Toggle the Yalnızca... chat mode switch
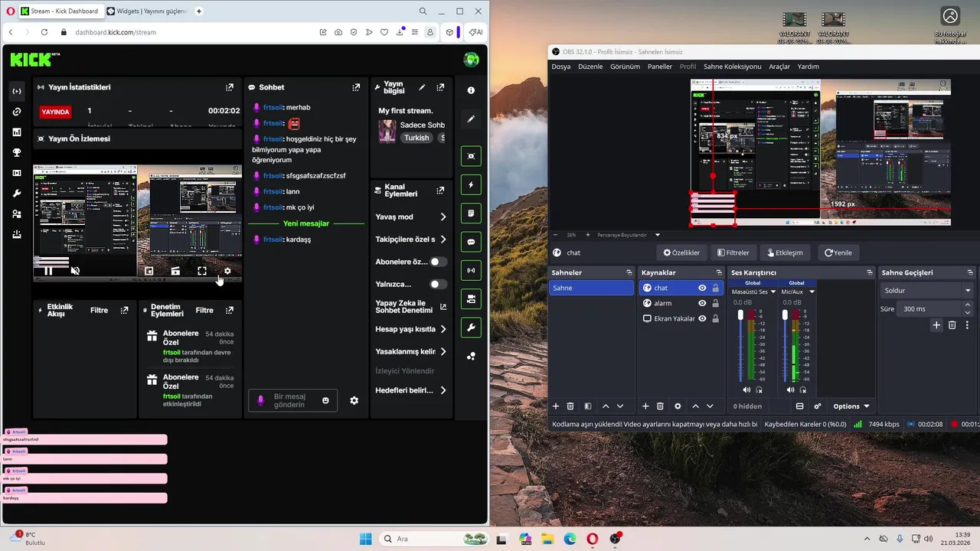 tap(438, 284)
